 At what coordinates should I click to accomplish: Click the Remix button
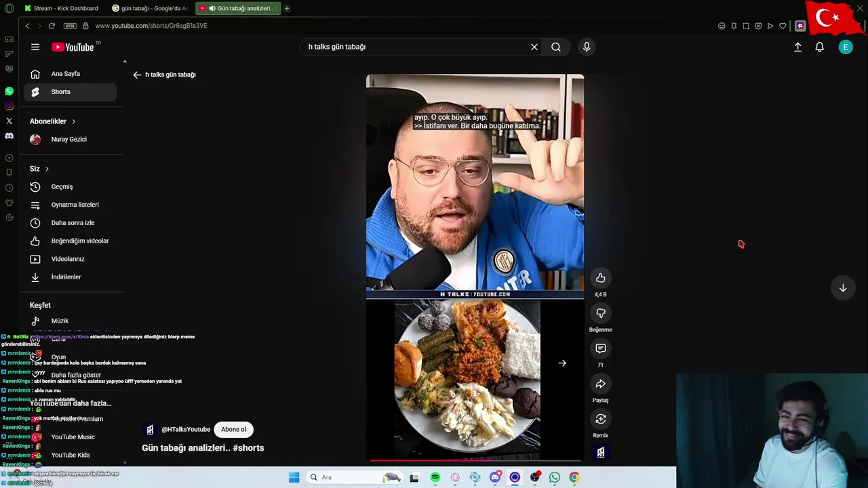pos(600,419)
